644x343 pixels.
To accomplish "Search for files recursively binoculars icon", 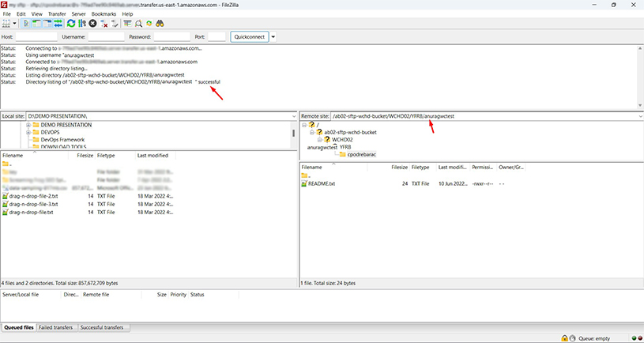I will point(160,24).
